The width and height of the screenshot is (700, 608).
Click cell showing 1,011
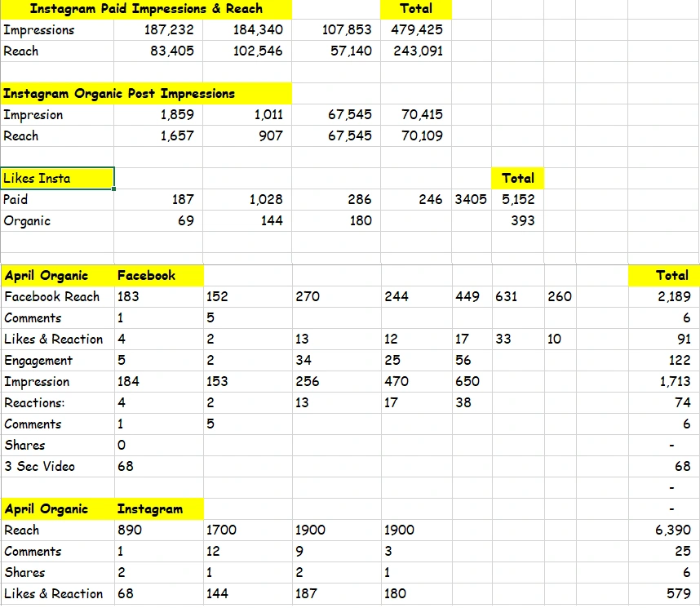click(247, 115)
